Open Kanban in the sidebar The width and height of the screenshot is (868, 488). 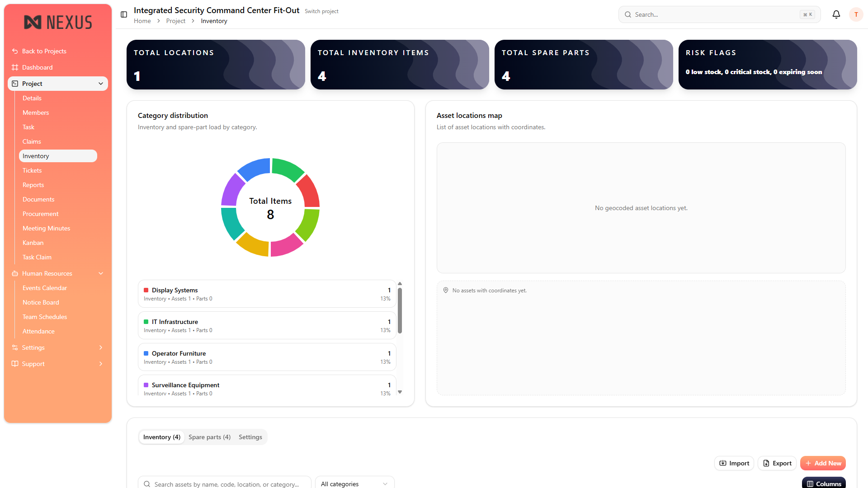[33, 243]
